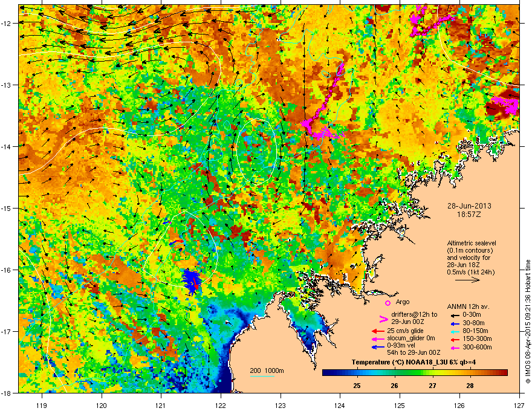Click the '200 1000m' contour label
The width and height of the screenshot is (532, 411).
coord(267,371)
